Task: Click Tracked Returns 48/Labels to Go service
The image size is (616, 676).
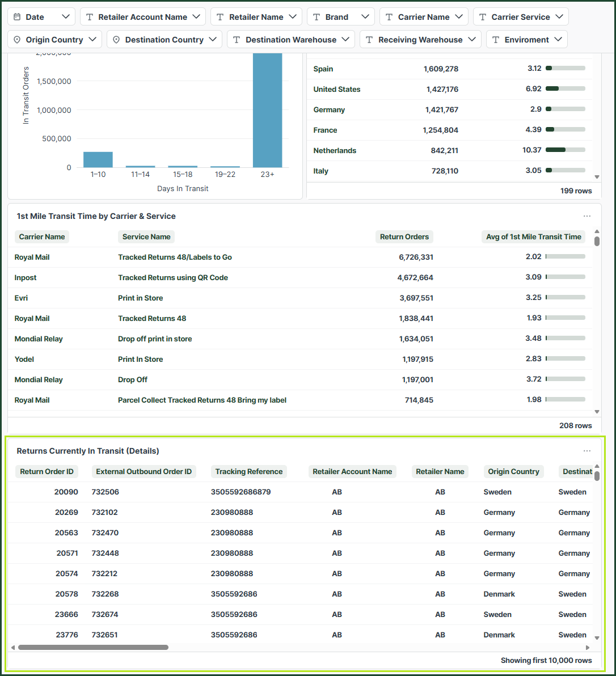Action: click(175, 257)
